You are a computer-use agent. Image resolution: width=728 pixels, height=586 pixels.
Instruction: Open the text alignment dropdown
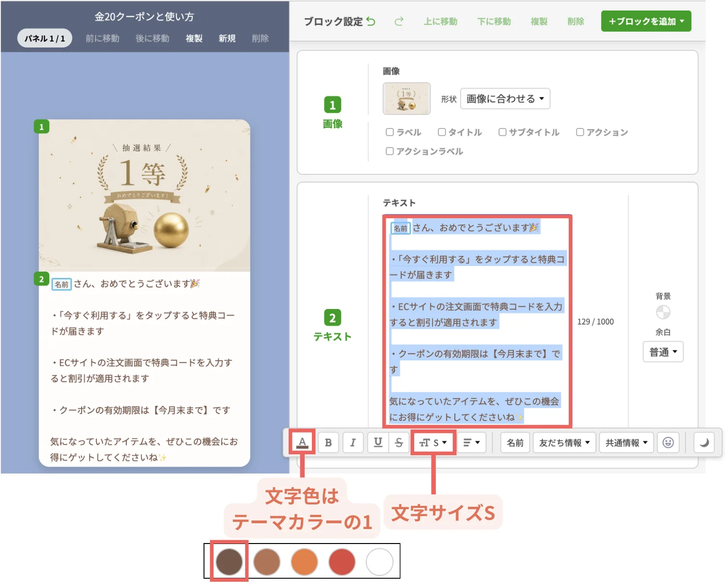[471, 443]
